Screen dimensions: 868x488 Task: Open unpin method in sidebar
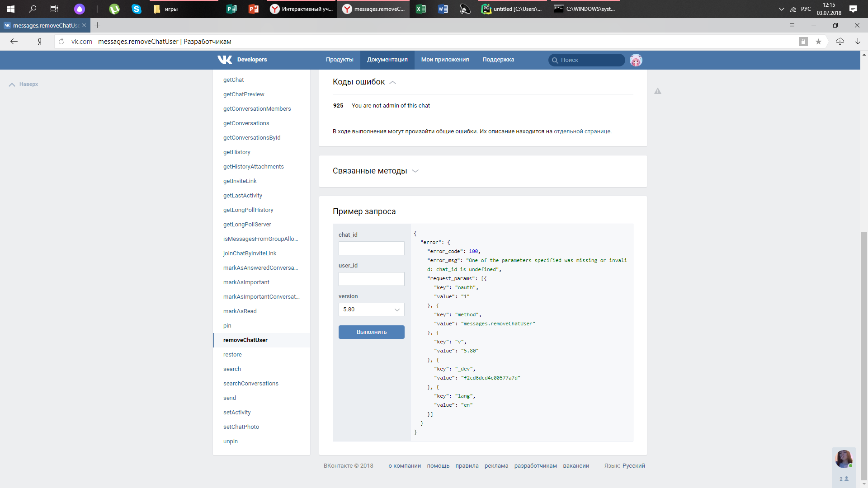click(x=230, y=441)
